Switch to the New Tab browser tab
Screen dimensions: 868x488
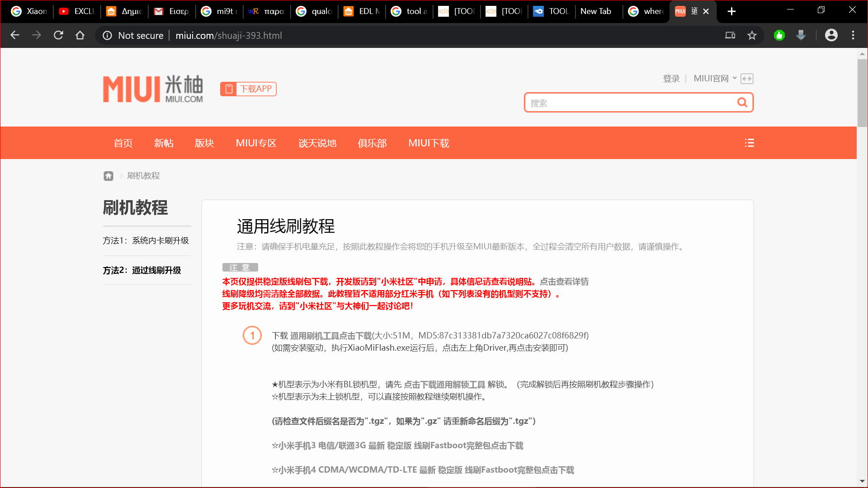tap(596, 11)
